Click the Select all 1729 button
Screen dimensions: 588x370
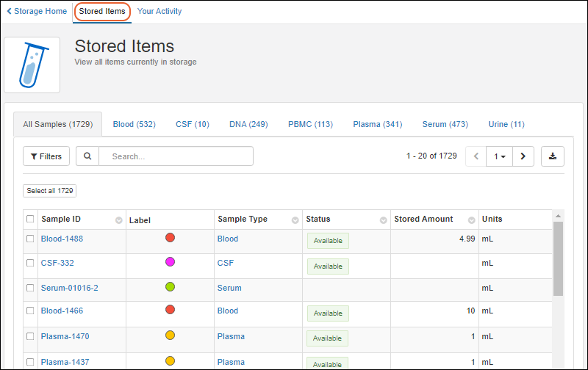pyautogui.click(x=49, y=191)
